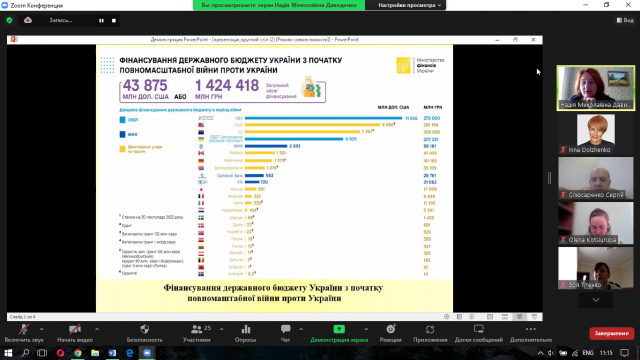
Task: Click the green screen-viewing banner
Action: 279,5
